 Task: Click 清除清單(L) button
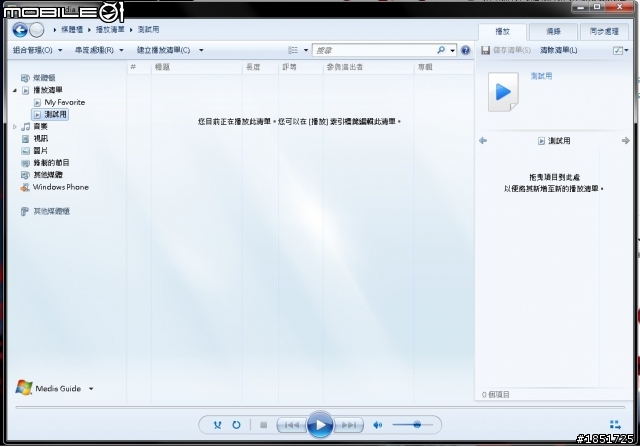[559, 50]
